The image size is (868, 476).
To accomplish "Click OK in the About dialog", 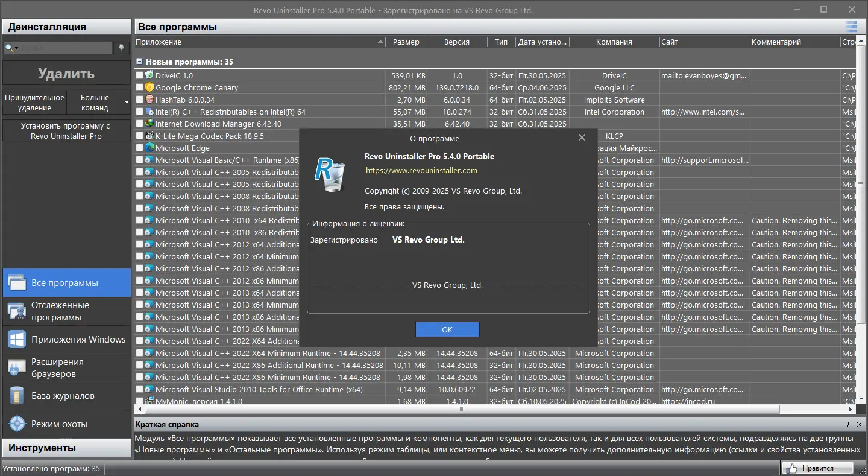I will [447, 329].
